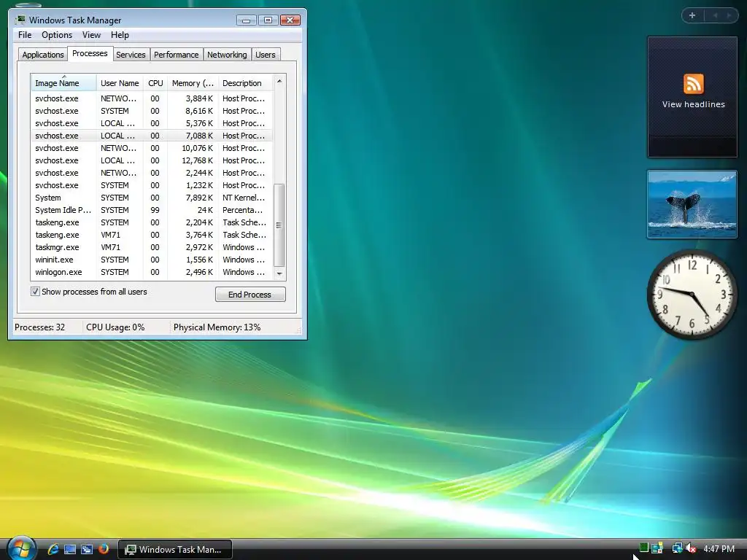Select svchost.exe using 10,076 K memory
Viewport: 747px width, 560px height.
(x=152, y=148)
